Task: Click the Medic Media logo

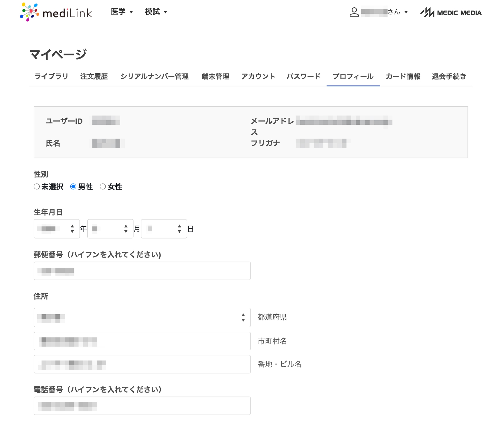Action: [x=451, y=12]
